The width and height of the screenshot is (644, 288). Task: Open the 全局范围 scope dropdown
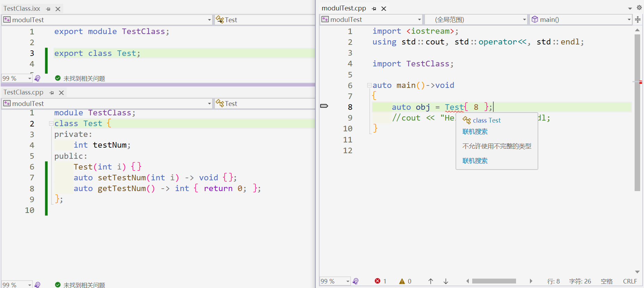tap(476, 19)
